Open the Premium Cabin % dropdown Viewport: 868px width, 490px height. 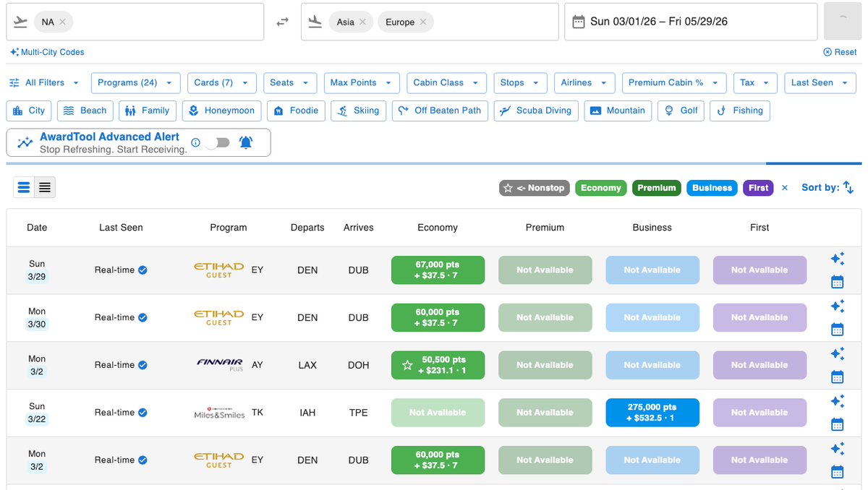(673, 82)
